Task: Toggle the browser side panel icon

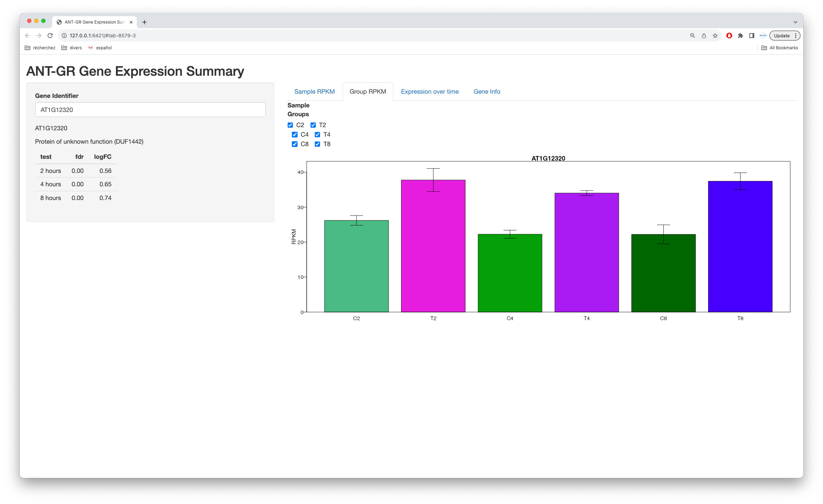Action: pos(752,36)
